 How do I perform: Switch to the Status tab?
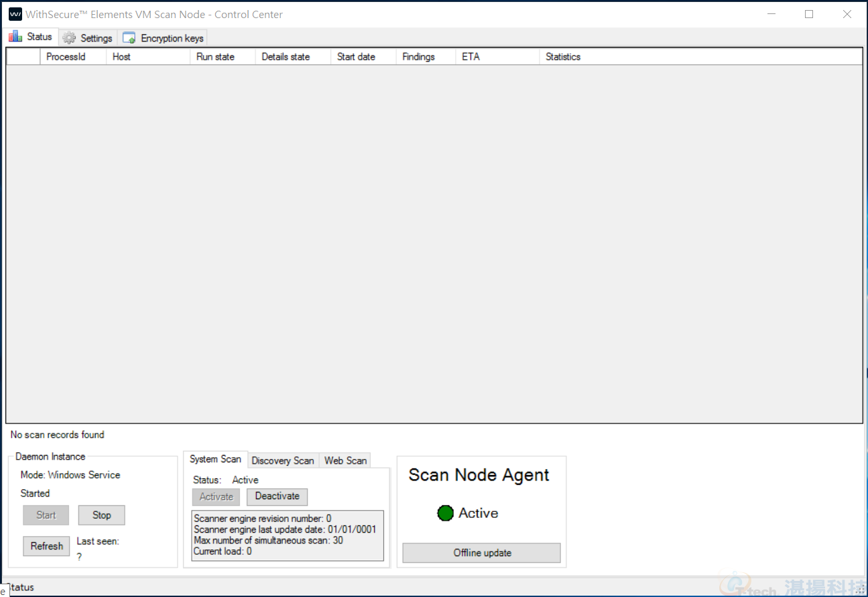(x=32, y=37)
